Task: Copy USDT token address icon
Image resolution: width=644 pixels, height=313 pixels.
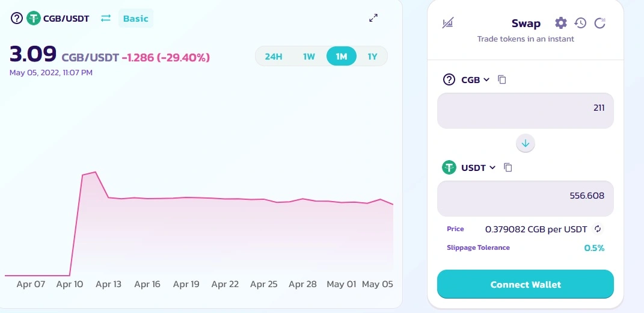Action: click(508, 167)
